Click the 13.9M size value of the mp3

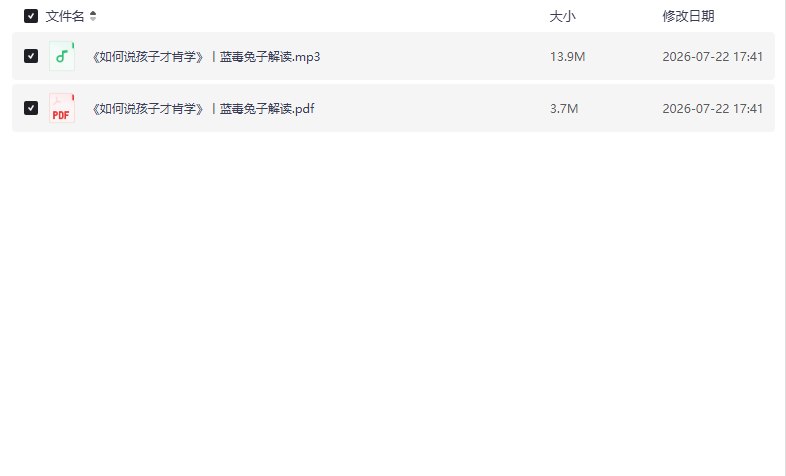coord(567,57)
